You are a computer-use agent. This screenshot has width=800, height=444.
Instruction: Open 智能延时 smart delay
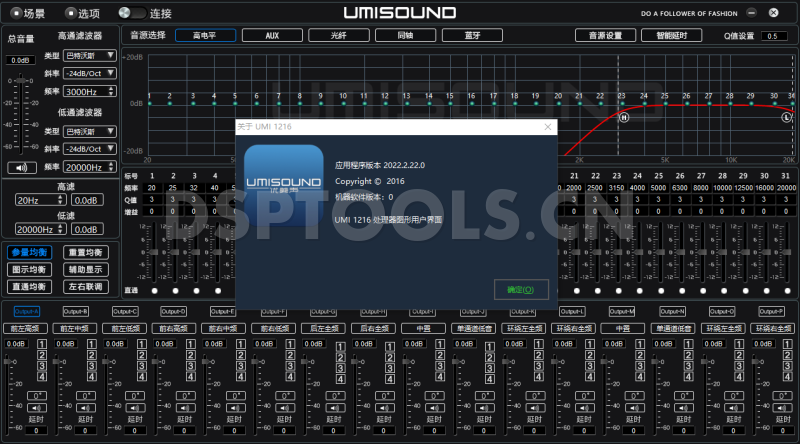point(672,35)
